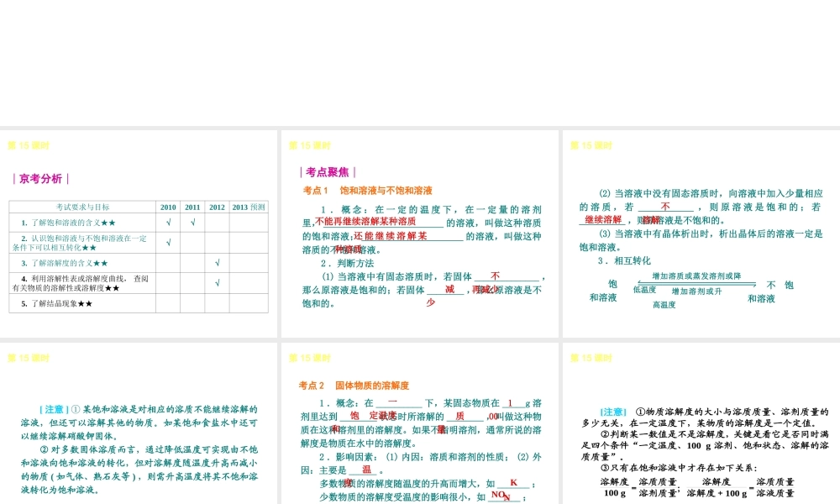840x504 pixels.
Task: Open the 考点聚焦 slide thumbnail
Action: pyautogui.click(x=419, y=234)
